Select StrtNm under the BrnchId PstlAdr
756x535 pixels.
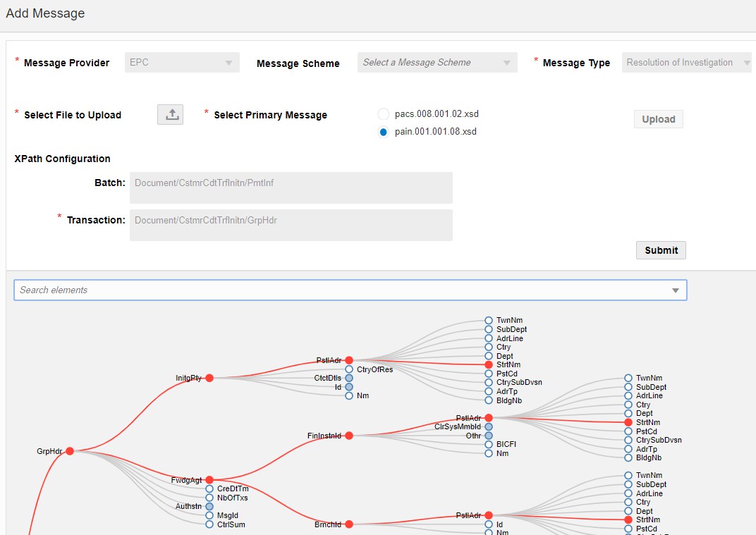click(x=628, y=519)
